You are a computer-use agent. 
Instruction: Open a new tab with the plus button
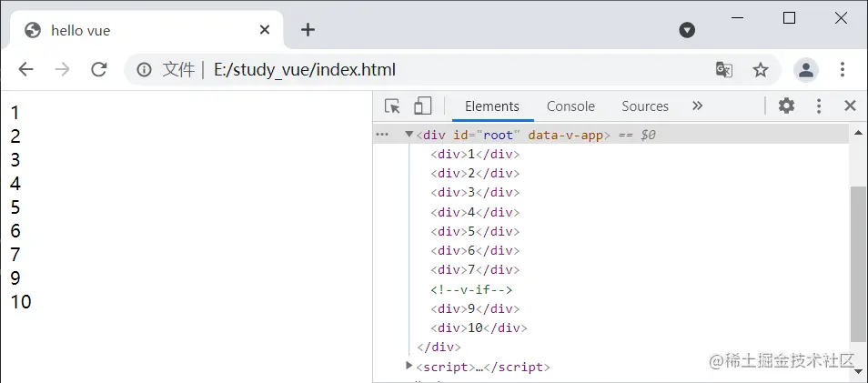point(308,30)
